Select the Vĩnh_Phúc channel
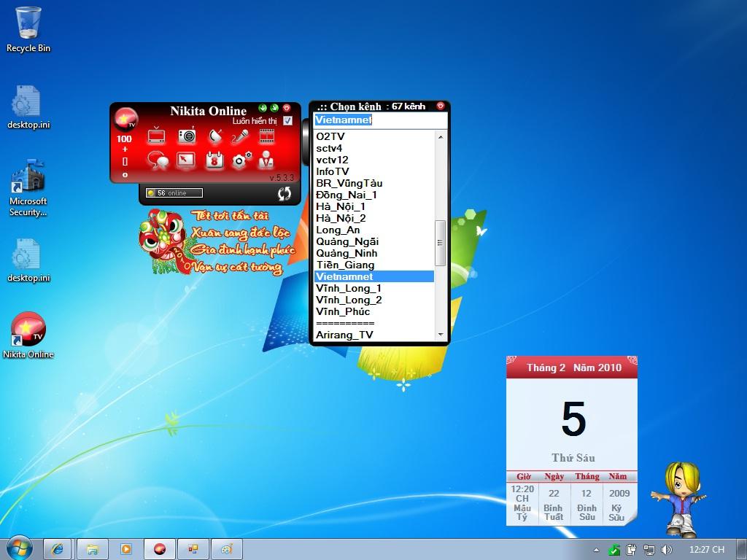The image size is (747, 560). coord(374,311)
